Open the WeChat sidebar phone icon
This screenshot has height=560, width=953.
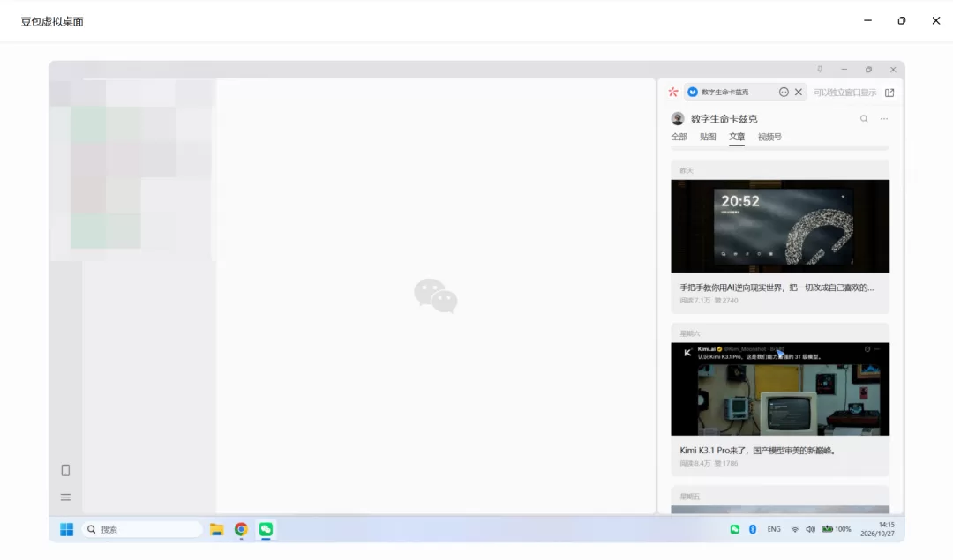[x=65, y=470]
